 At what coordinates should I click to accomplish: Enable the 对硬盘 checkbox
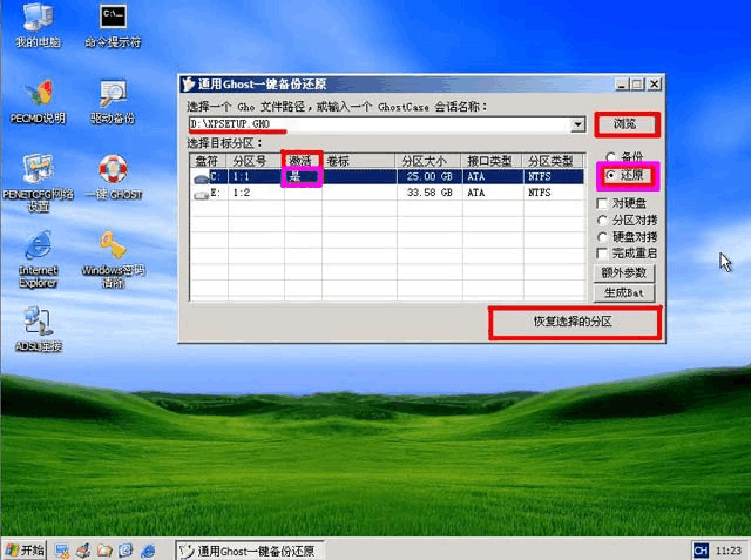point(602,204)
